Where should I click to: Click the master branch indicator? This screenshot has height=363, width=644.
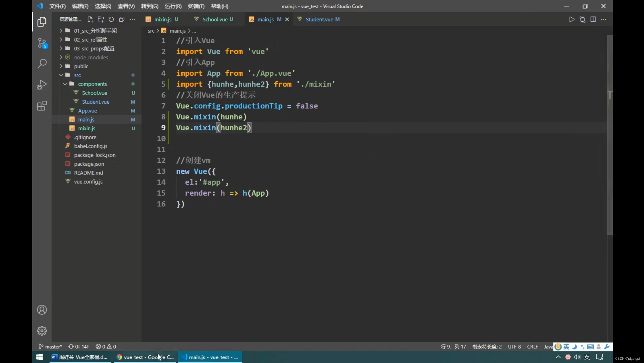click(50, 347)
